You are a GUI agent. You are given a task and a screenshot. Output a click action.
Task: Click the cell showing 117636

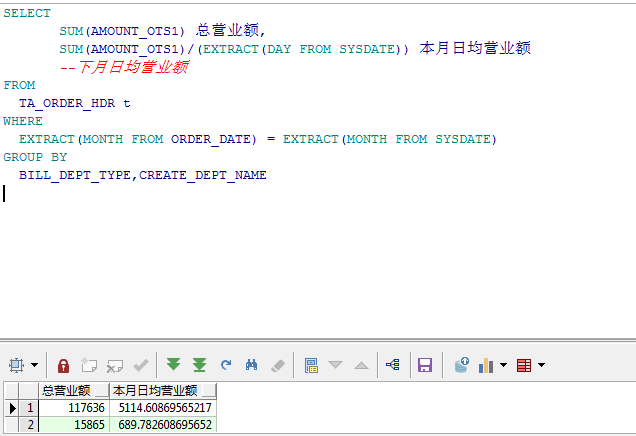tap(74, 408)
